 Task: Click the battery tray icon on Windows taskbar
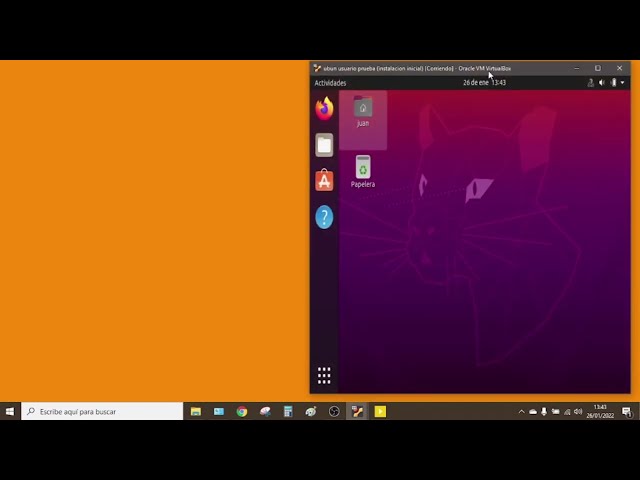(556, 412)
